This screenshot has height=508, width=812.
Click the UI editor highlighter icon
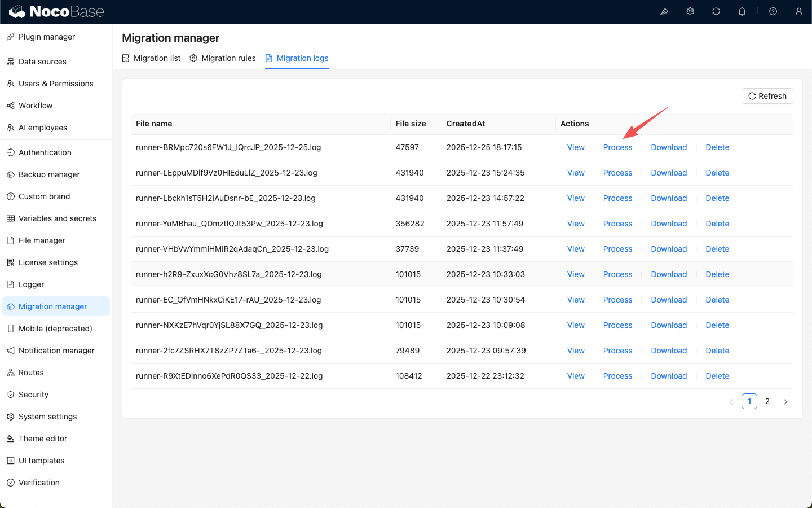pos(664,11)
